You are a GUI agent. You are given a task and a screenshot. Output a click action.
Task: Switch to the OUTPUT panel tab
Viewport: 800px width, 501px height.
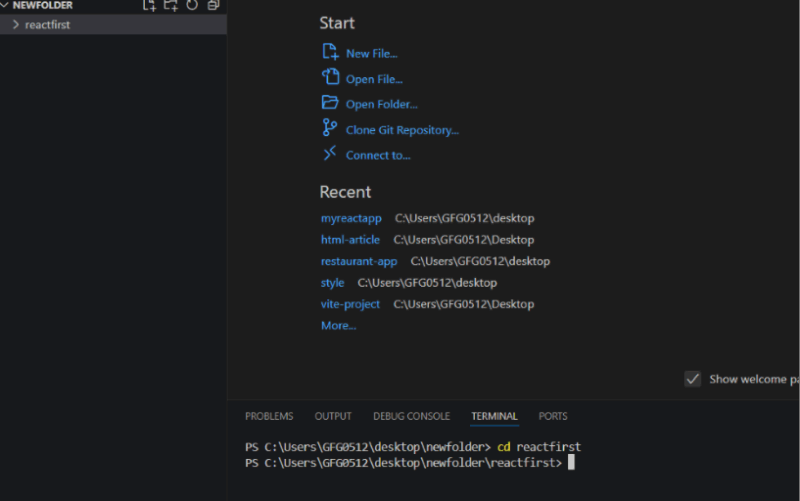pyautogui.click(x=333, y=416)
